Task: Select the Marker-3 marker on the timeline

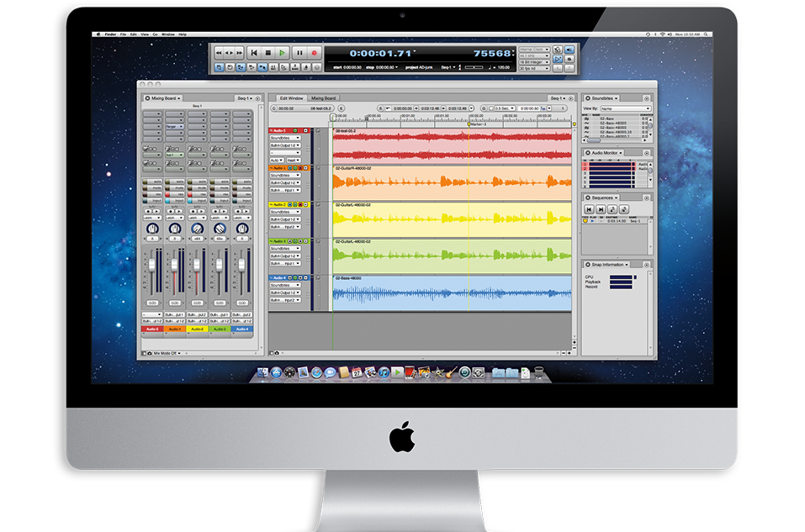Action: pos(469,124)
